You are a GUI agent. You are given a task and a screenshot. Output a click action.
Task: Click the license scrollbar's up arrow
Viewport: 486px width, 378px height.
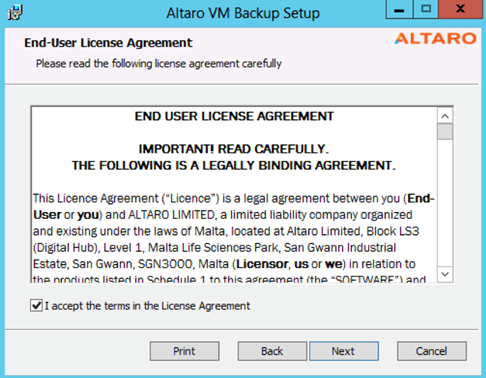click(445, 116)
